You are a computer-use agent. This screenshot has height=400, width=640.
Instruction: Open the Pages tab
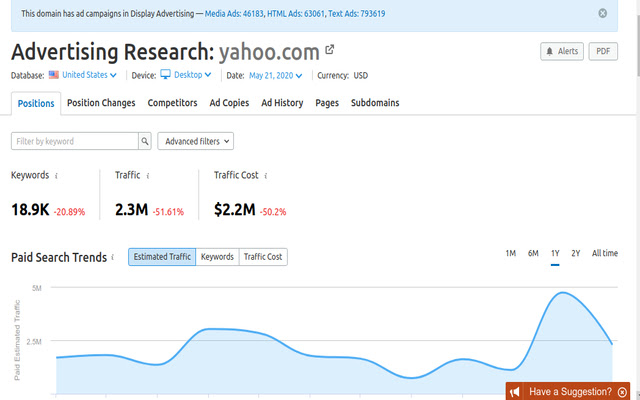coord(327,103)
